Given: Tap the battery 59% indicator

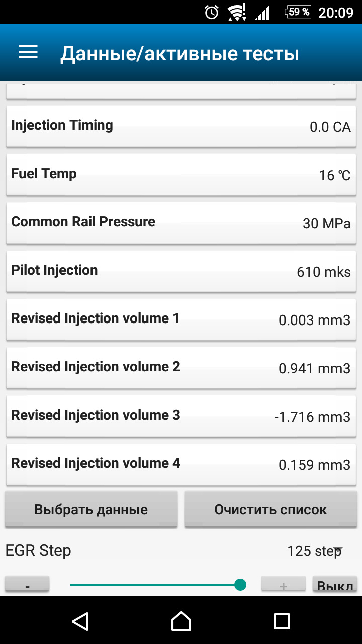Looking at the screenshot, I should pyautogui.click(x=298, y=12).
